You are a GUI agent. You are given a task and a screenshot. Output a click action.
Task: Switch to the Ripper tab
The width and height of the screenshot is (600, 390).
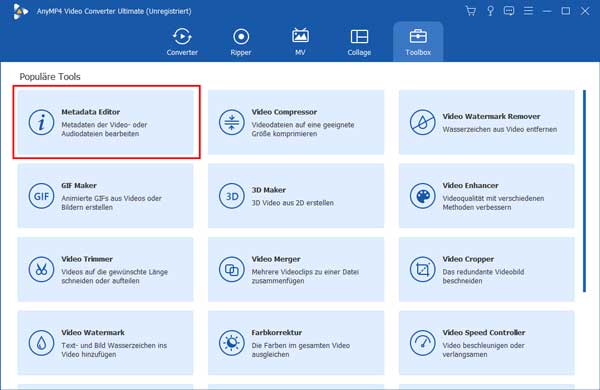pos(241,42)
